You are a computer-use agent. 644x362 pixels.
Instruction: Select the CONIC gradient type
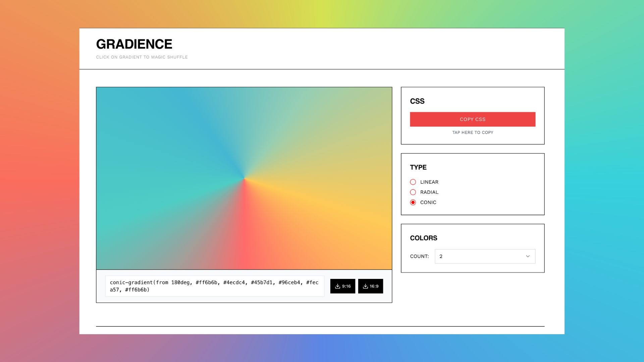pos(413,202)
